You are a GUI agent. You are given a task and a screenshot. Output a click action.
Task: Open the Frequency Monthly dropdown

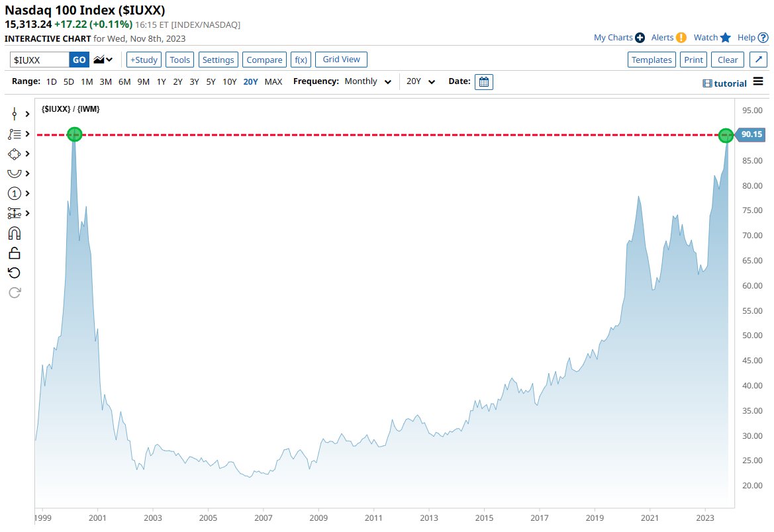coord(367,81)
